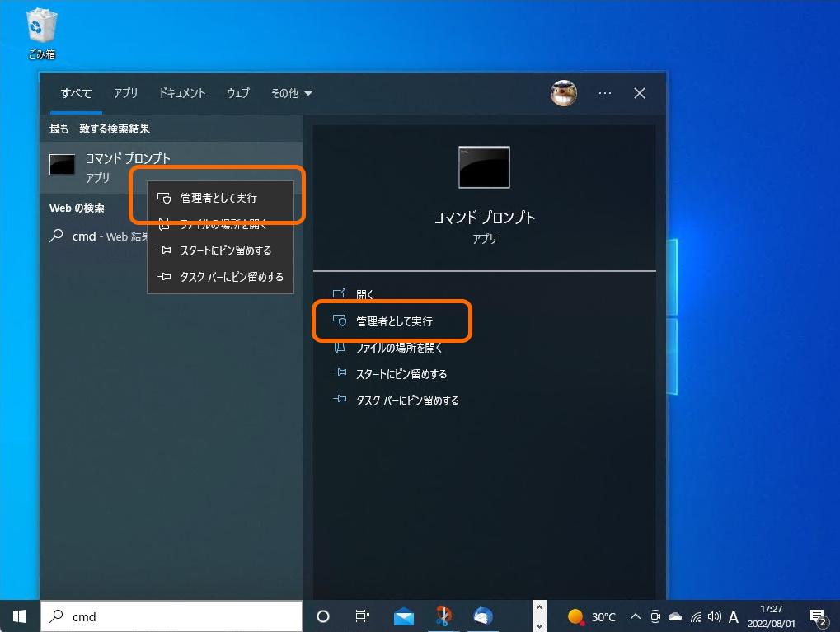The image size is (840, 632).
Task: Open the Thunderbird taskbar icon
Action: point(483,616)
